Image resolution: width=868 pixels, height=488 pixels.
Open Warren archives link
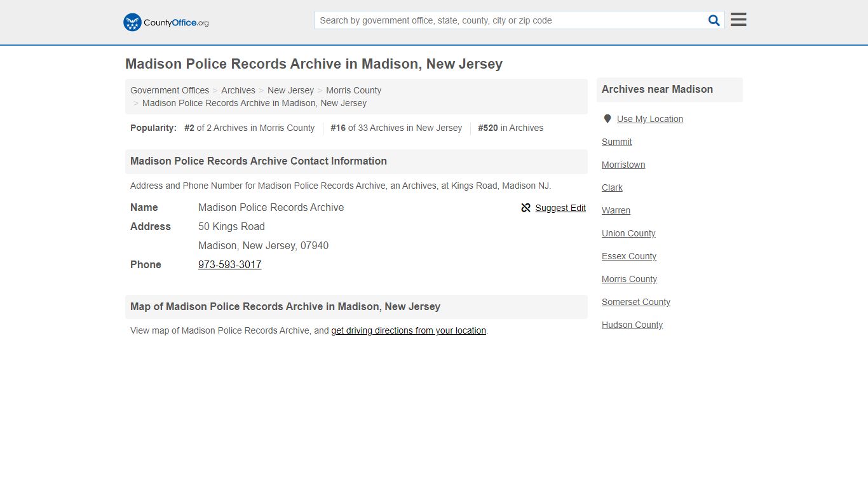pyautogui.click(x=616, y=210)
